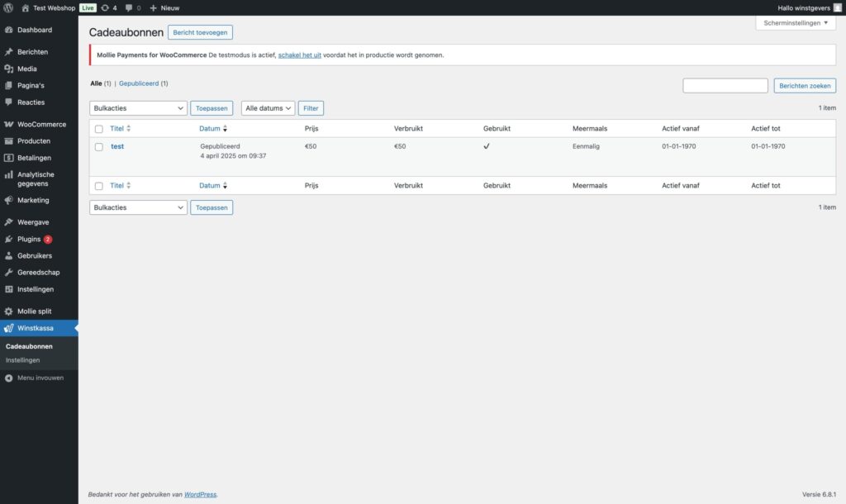Viewport: 846px width, 504px height.
Task: Open the bottom Bulkacties dropdown
Action: 138,207
